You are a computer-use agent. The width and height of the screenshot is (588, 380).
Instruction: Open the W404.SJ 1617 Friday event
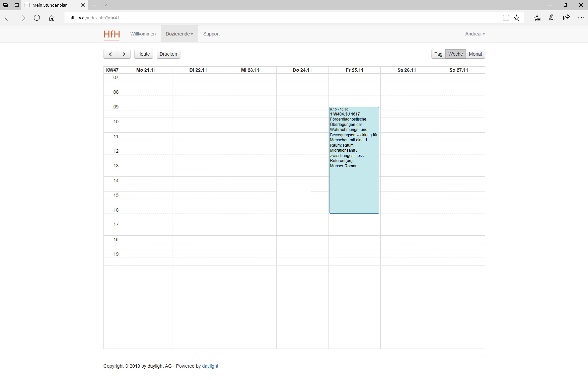[354, 160]
